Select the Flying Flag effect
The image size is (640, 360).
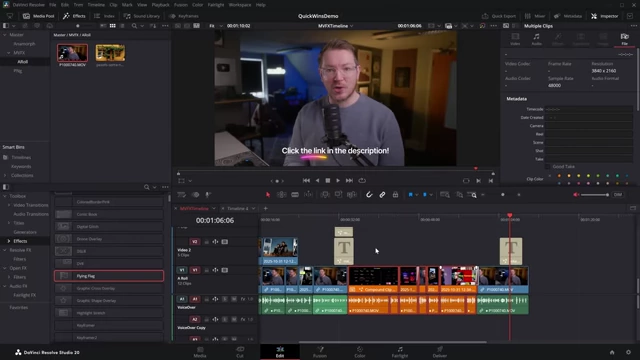(109, 276)
